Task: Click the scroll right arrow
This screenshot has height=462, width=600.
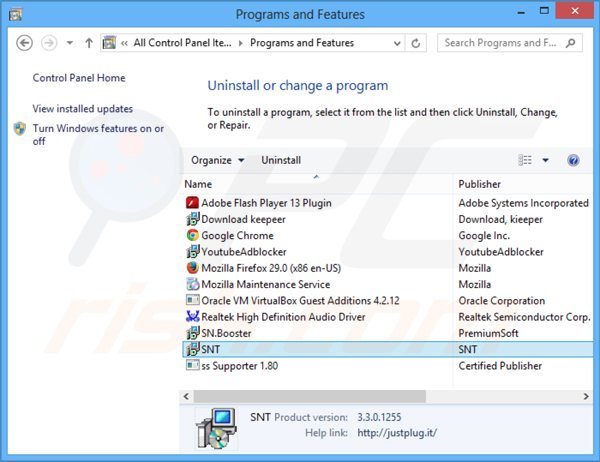Action: [x=586, y=397]
